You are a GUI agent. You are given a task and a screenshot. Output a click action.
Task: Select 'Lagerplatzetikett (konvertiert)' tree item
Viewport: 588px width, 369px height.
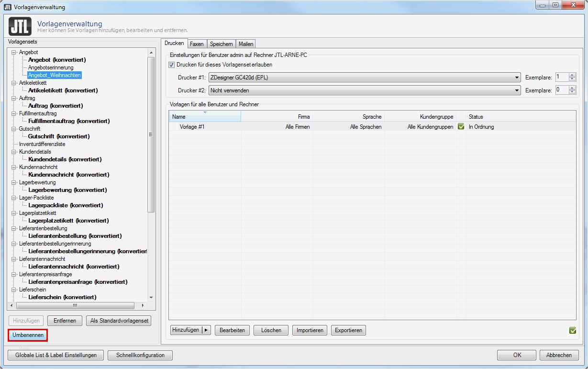[x=68, y=221]
